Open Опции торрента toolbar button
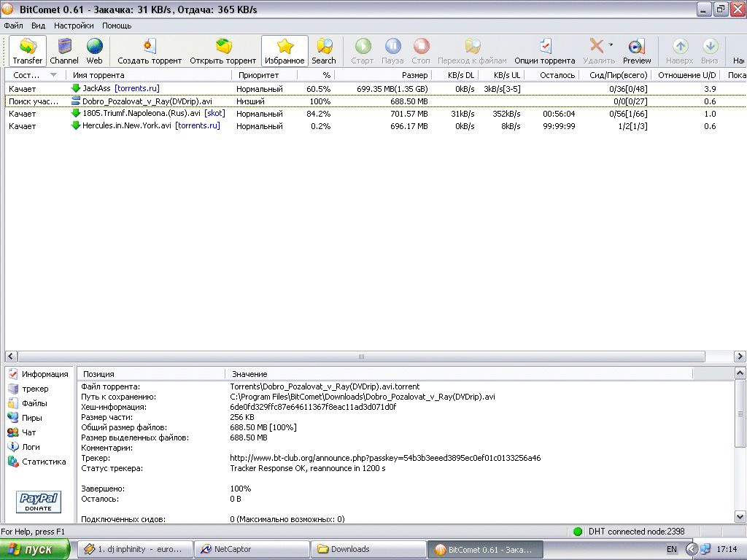The image size is (747, 560). click(545, 51)
